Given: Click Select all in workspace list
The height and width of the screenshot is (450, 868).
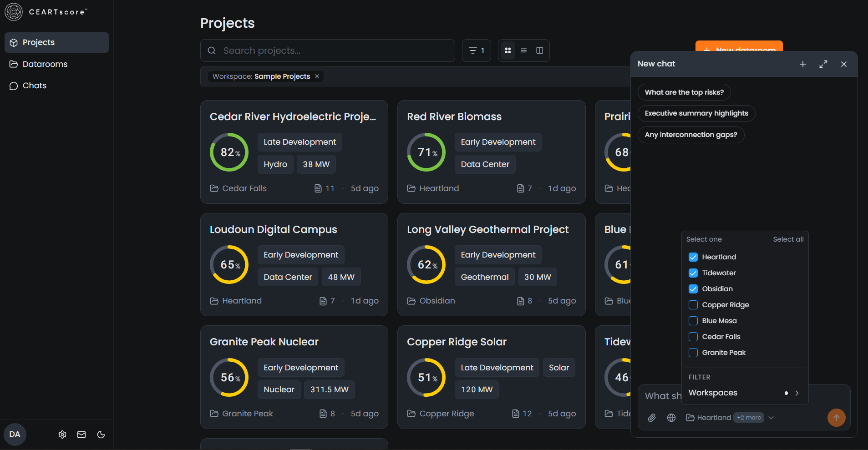Looking at the screenshot, I should pos(788,239).
